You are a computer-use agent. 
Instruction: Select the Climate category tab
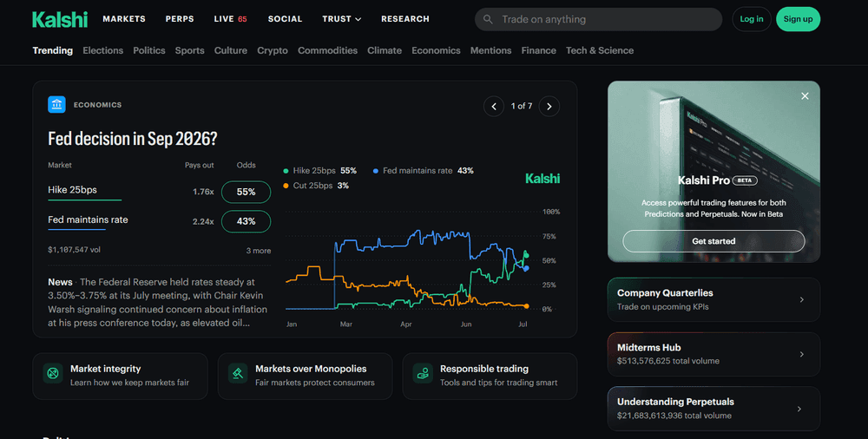tap(385, 50)
